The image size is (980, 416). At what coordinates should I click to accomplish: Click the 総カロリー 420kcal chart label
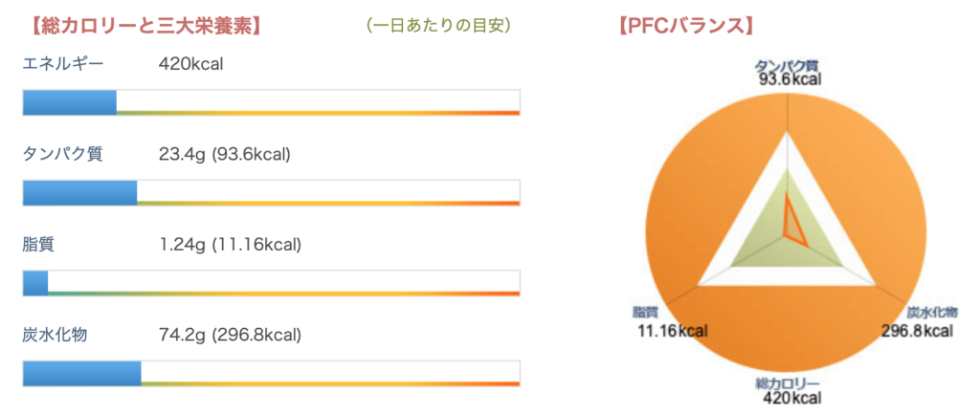[788, 391]
